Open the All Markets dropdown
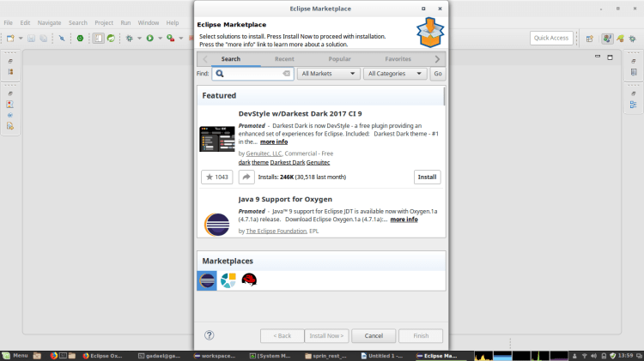 point(329,74)
